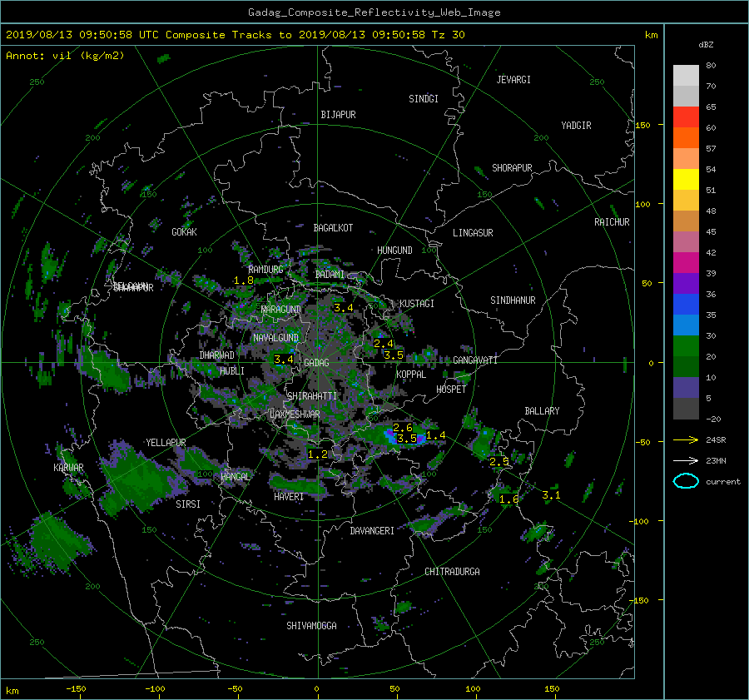The width and height of the screenshot is (749, 700).
Task: Click the KARWAR city label
Action: coord(68,468)
